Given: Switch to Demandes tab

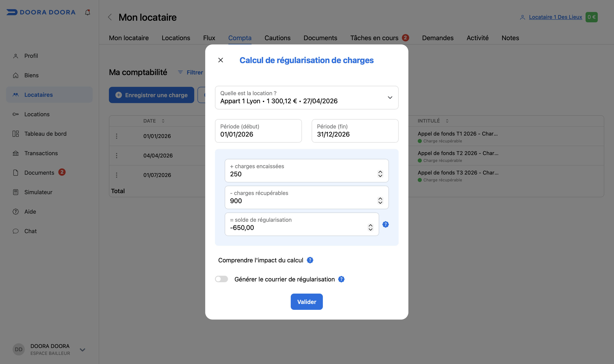Looking at the screenshot, I should [438, 38].
